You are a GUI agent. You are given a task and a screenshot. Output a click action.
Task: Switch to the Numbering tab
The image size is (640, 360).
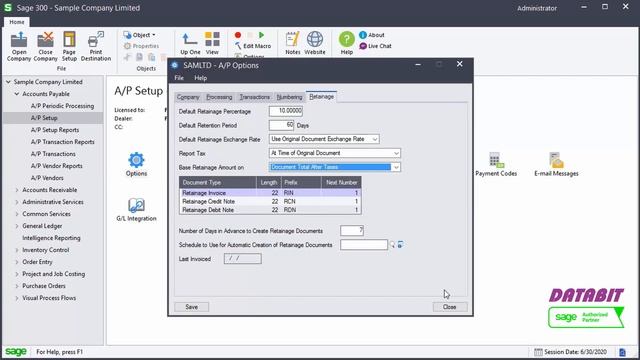(289, 97)
